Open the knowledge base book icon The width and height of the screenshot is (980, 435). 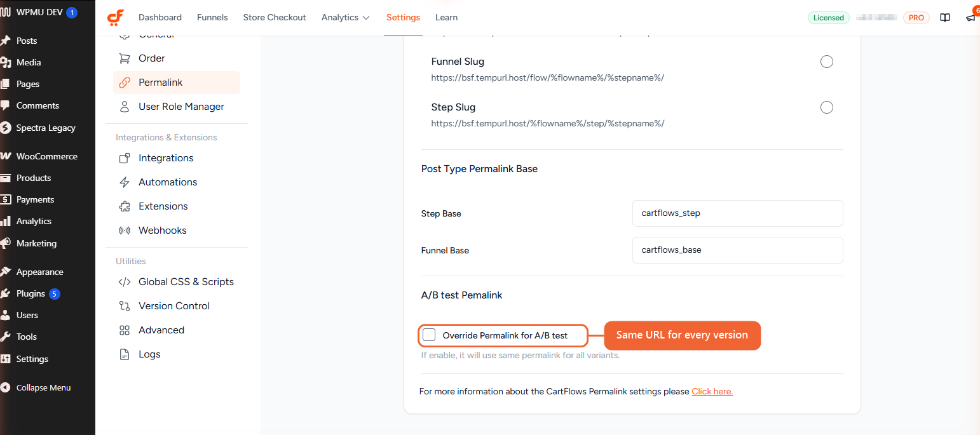tap(945, 18)
